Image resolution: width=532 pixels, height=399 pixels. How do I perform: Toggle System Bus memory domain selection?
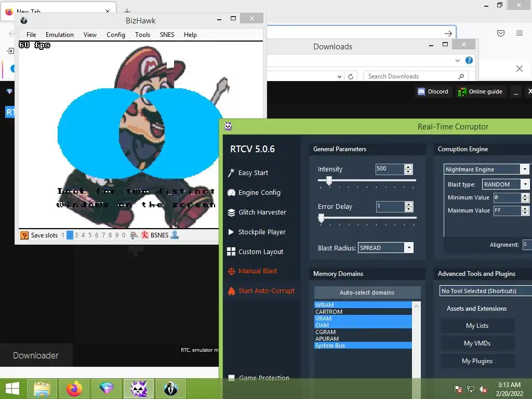[363, 345]
